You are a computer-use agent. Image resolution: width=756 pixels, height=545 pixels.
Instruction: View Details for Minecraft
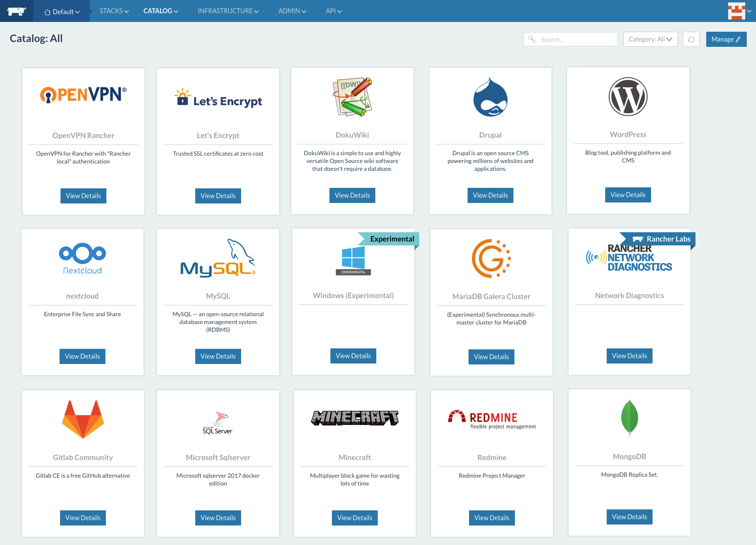click(x=355, y=518)
